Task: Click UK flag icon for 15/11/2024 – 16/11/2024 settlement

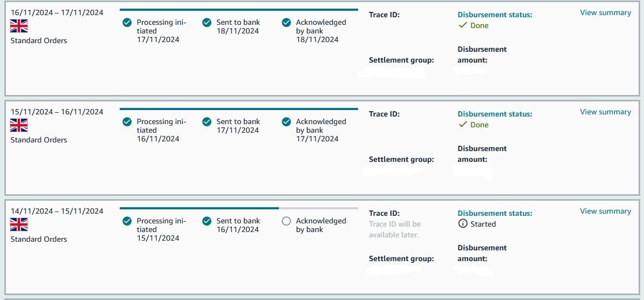Action: tap(19, 125)
